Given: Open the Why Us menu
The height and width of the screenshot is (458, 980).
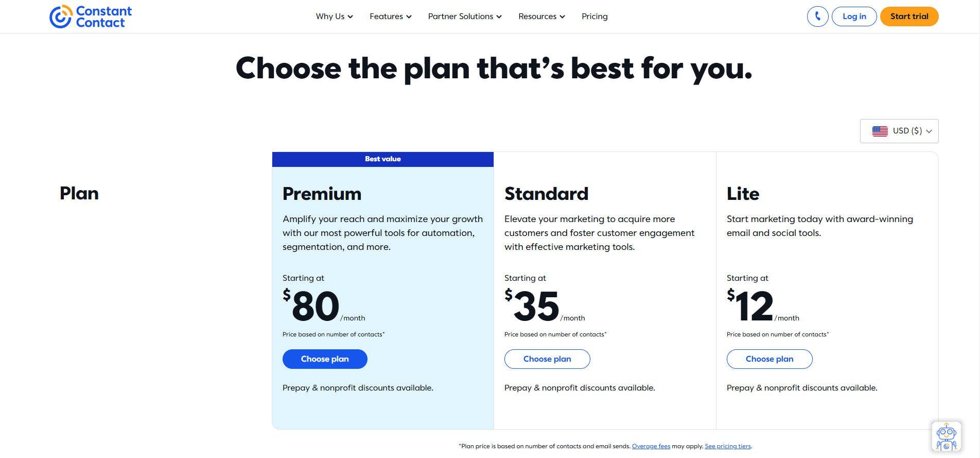Looking at the screenshot, I should pos(330,16).
